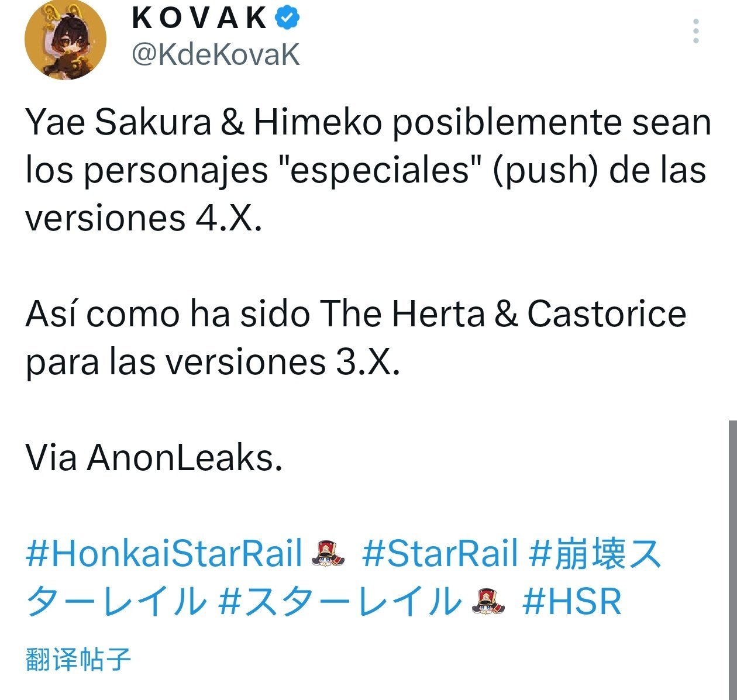Click the KOVAK display name
This screenshot has width=737, height=700.
coord(199,18)
